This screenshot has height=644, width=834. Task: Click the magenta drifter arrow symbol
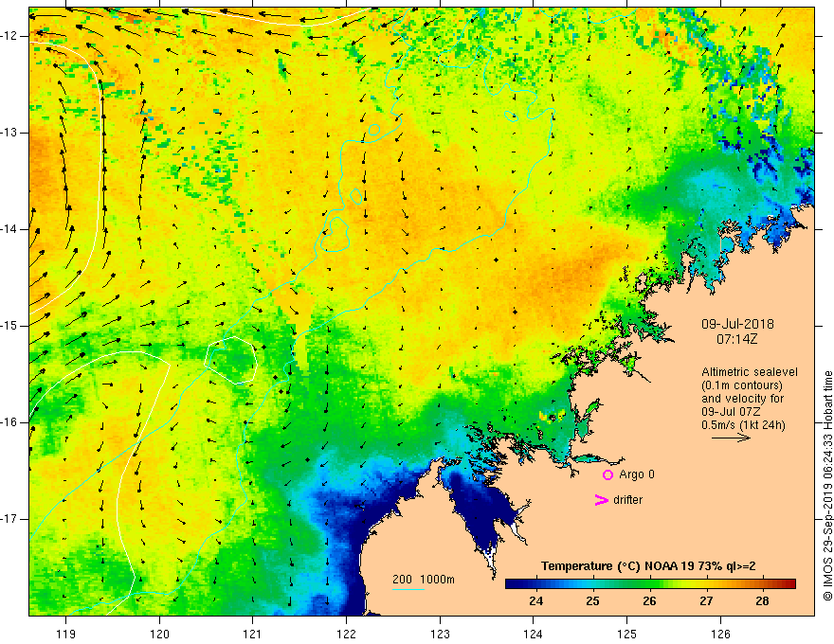point(602,500)
